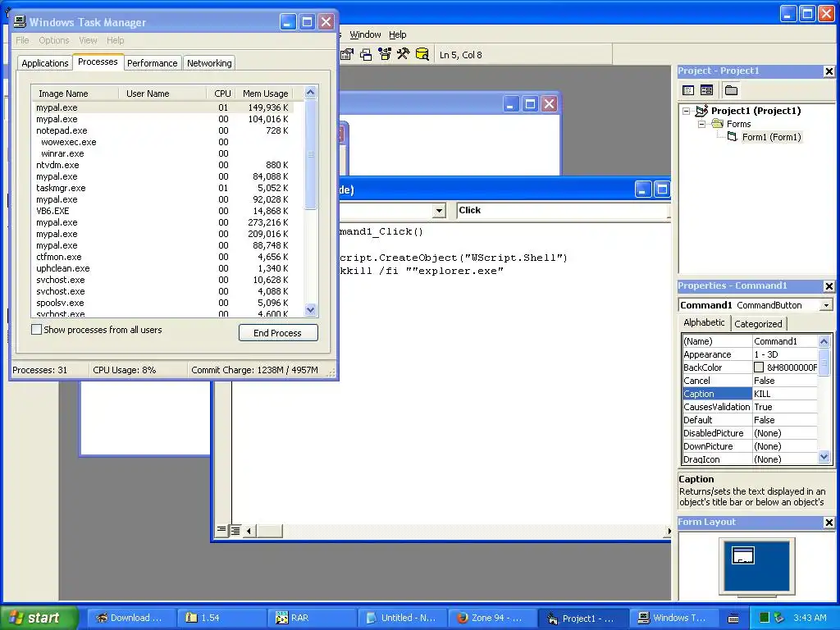The image size is (840, 630).
Task: Click code window horizontal scroll left arrow
Action: (248, 531)
